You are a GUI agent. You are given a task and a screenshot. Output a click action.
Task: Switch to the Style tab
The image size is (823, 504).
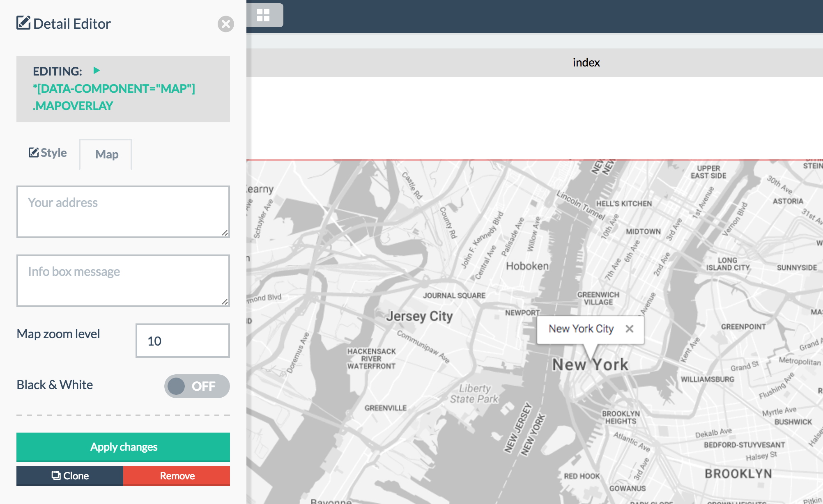pyautogui.click(x=48, y=153)
